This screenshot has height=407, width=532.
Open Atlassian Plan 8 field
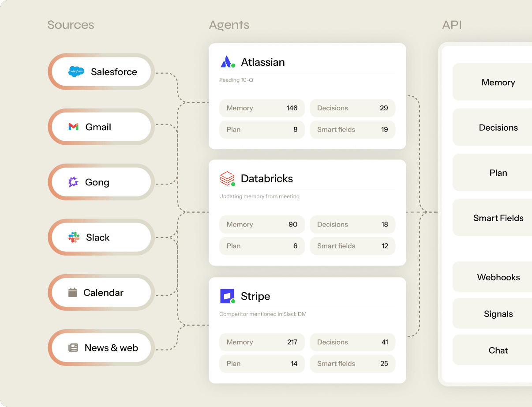(262, 130)
